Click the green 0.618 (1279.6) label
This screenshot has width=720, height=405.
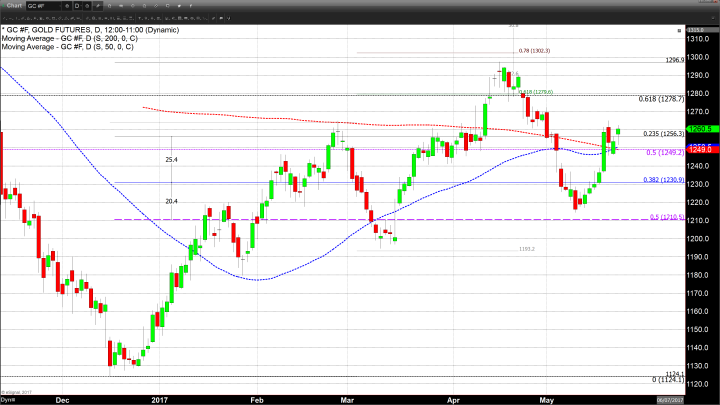536,92
